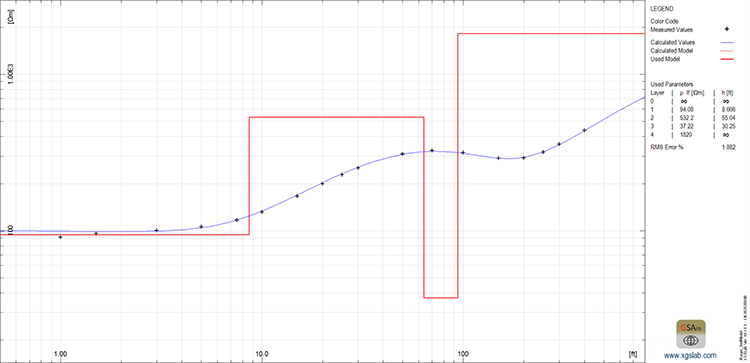This screenshot has height=363, width=750.
Task: Select the Calculated Model pink line swatch
Action: 726,51
